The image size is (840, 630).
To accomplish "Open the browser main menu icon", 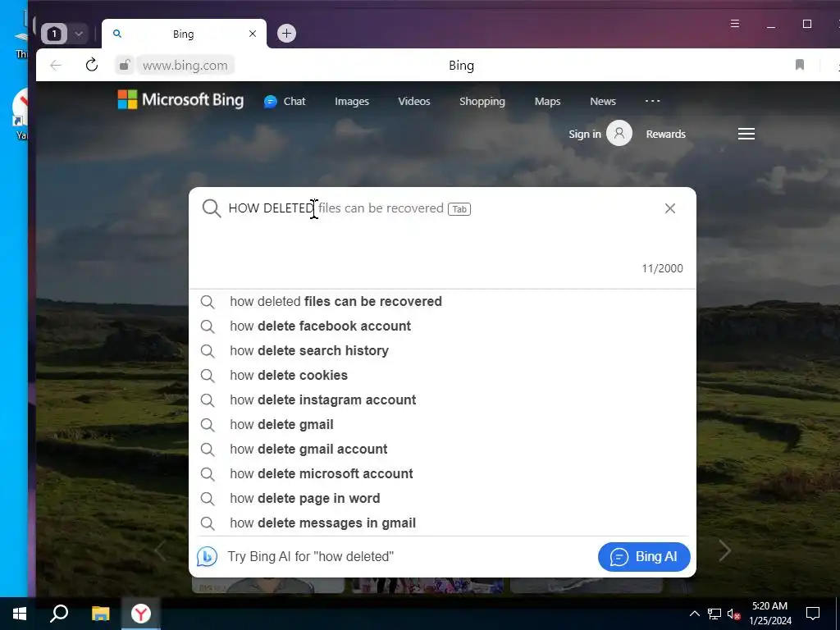I will pos(735,24).
